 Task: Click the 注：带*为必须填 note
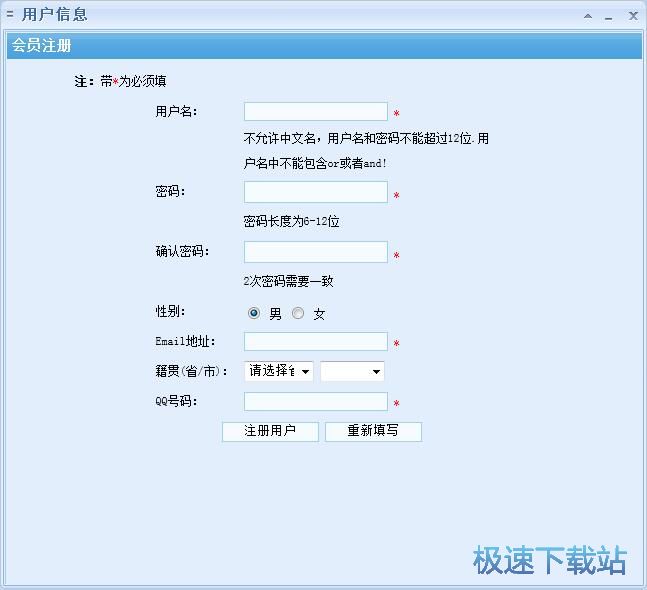point(120,81)
